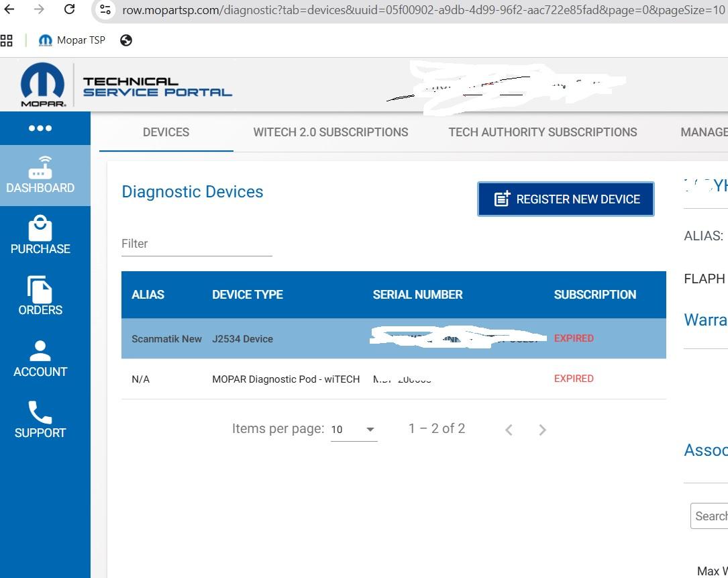Go back in browser history
728x578 pixels.
coord(9,9)
